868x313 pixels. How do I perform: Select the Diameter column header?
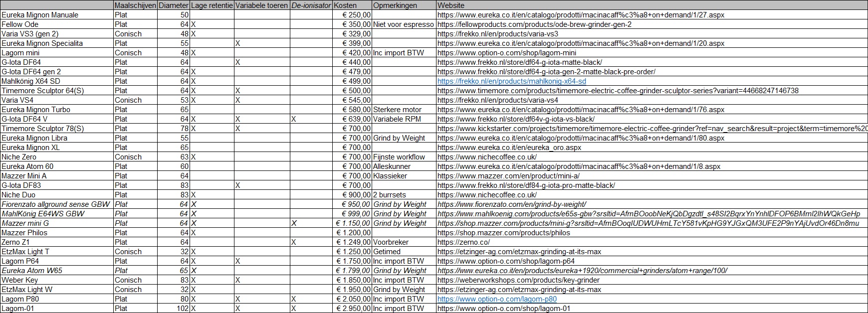174,5
